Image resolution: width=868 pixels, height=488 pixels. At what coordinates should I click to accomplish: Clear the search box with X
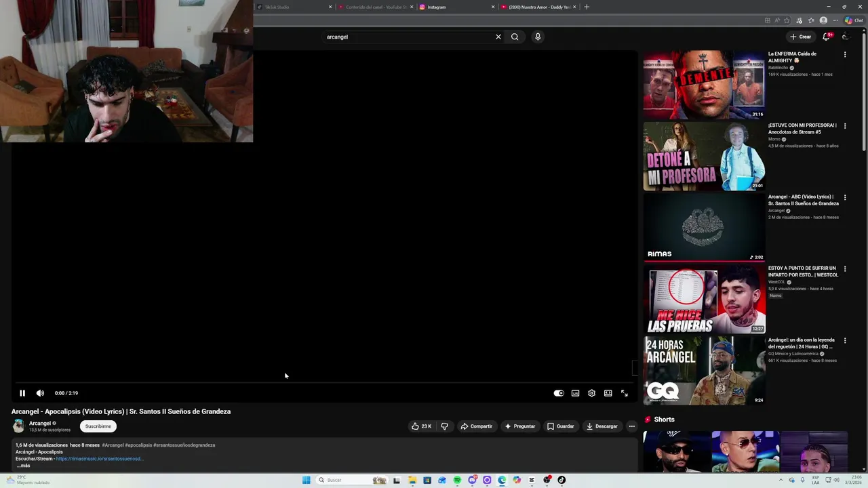tap(498, 37)
